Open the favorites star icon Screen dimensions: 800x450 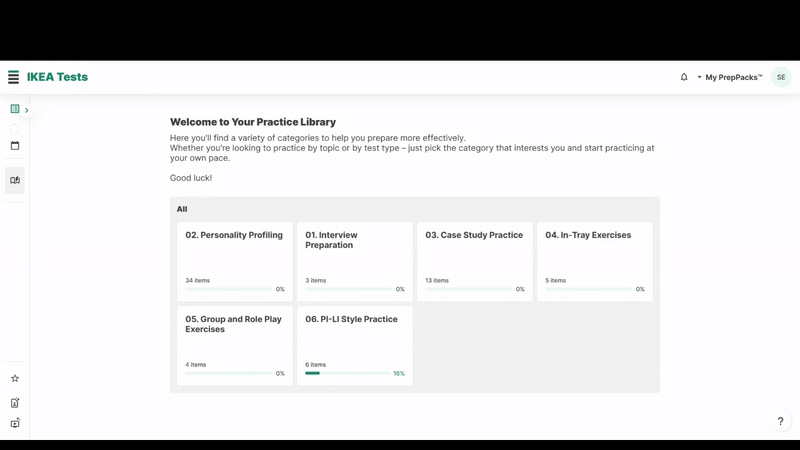pos(15,378)
